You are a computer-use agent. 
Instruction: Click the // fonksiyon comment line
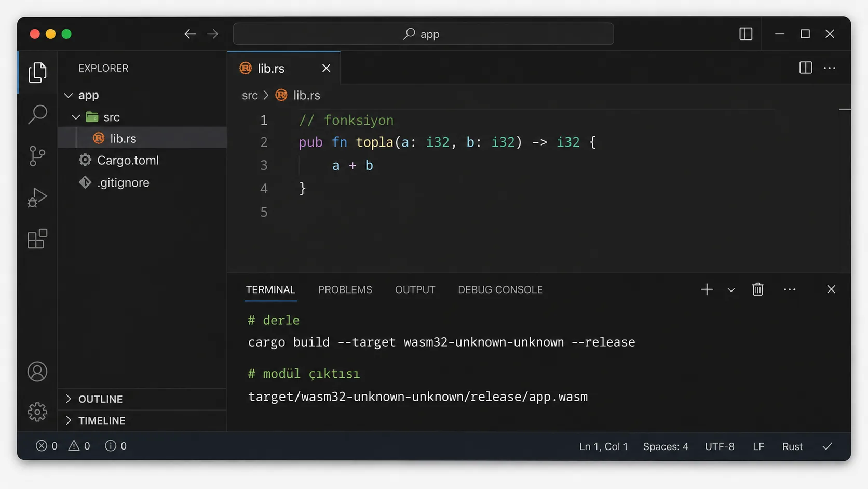(x=346, y=121)
